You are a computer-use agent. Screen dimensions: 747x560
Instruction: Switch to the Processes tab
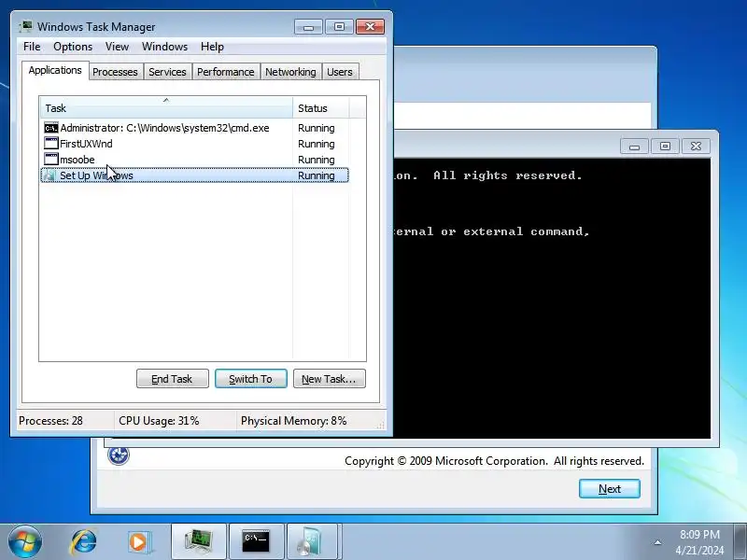(115, 72)
